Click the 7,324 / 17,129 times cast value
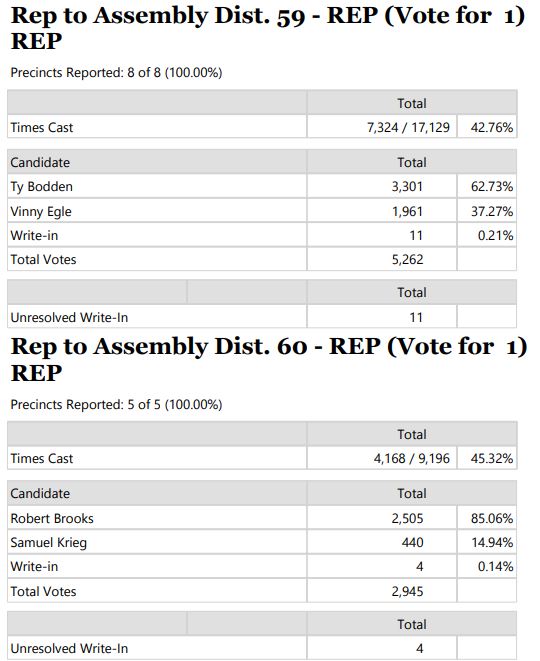The width and height of the screenshot is (540, 661). [408, 127]
